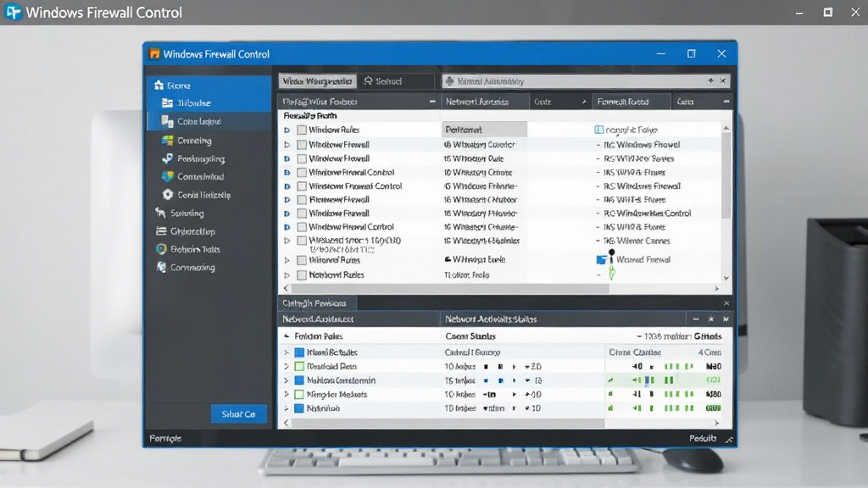Tick checkbox for 'Winoral Rules' row
The height and width of the screenshot is (488, 868).
302,260
